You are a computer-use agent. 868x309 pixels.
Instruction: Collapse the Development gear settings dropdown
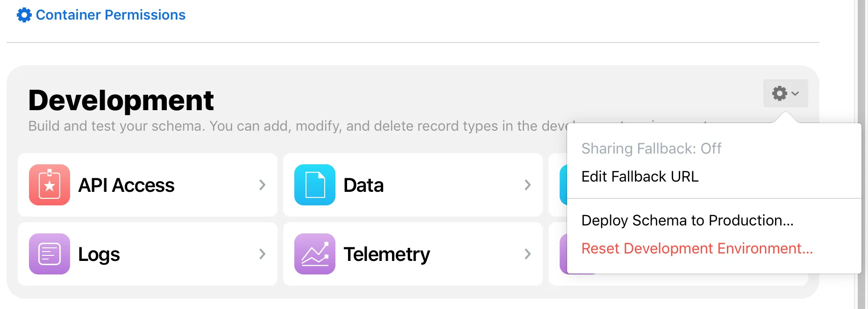click(785, 93)
